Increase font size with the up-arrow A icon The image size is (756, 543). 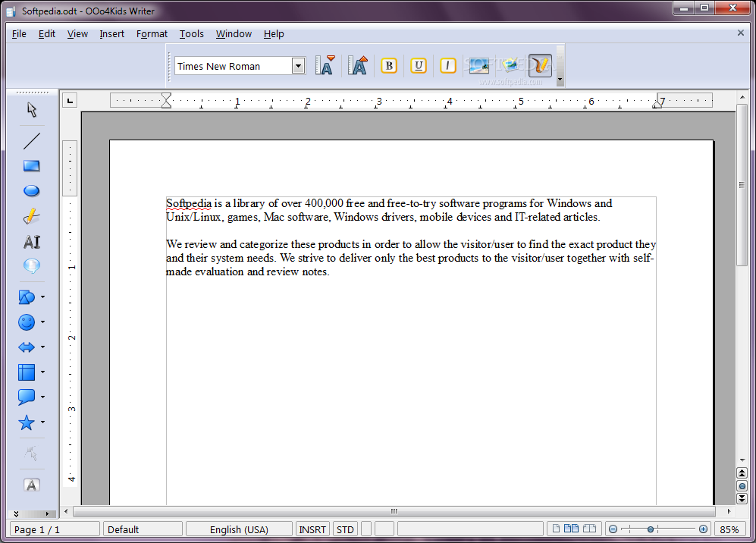pyautogui.click(x=358, y=65)
